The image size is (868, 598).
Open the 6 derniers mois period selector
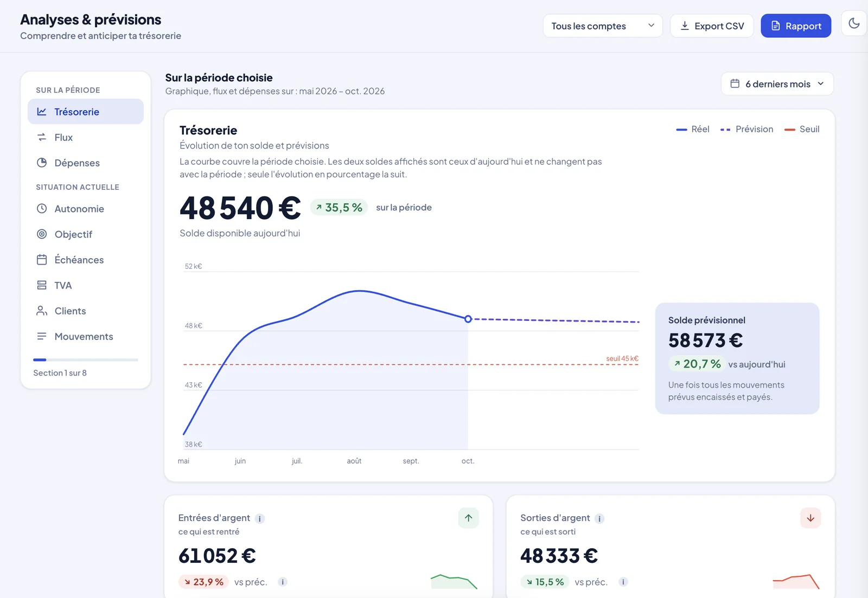click(777, 84)
